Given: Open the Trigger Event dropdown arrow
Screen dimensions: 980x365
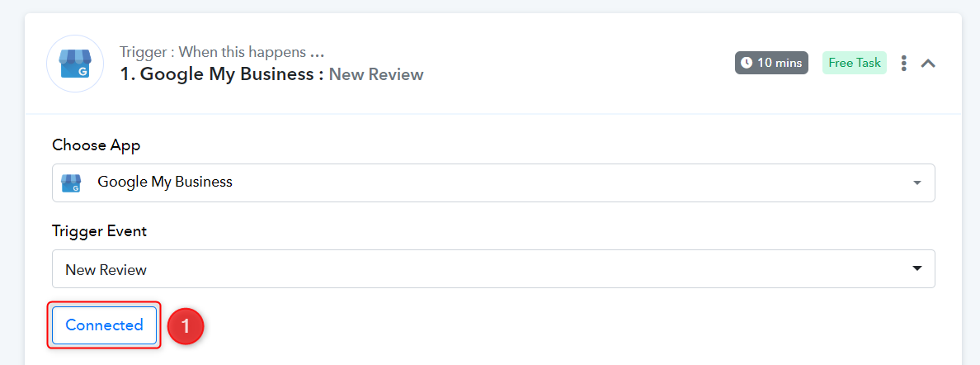Looking at the screenshot, I should 916,268.
